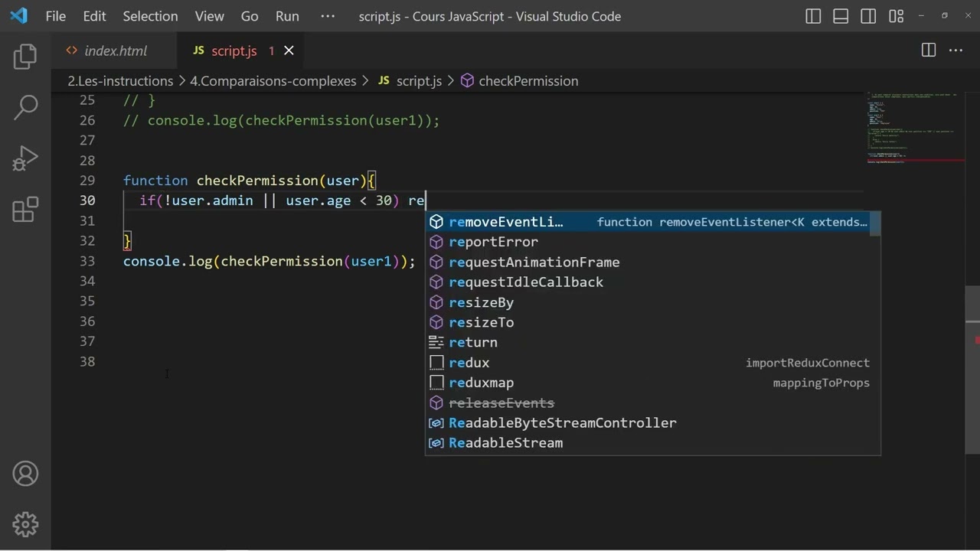Open the View menu
The image size is (980, 551).
point(209,16)
